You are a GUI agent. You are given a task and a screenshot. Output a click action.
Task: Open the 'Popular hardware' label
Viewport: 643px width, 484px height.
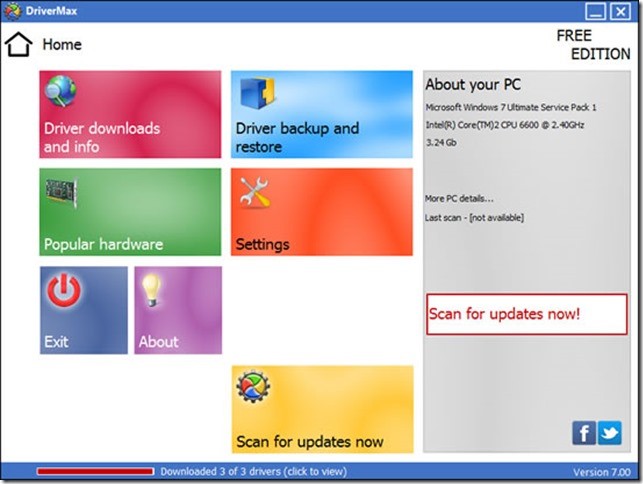click(103, 244)
